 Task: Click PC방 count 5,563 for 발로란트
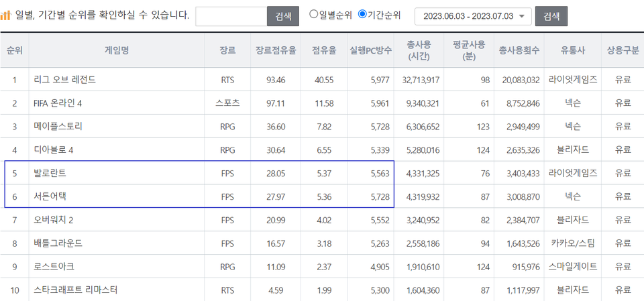pos(380,174)
